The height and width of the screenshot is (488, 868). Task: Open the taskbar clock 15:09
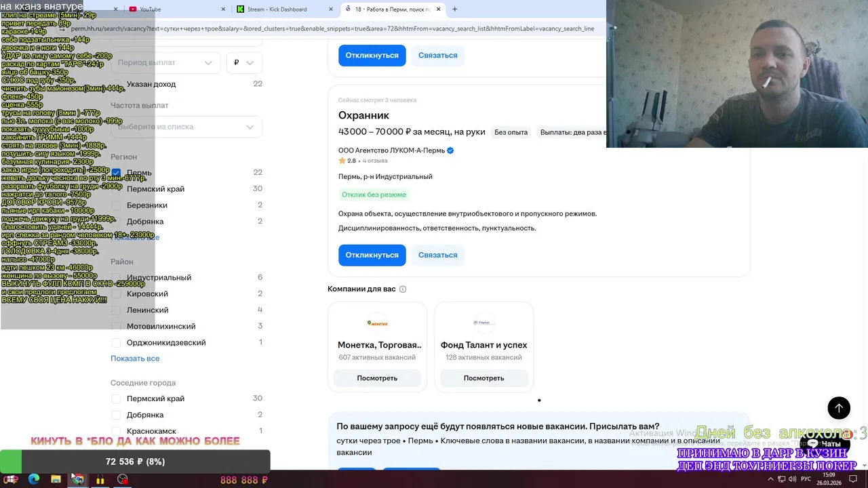tap(829, 479)
